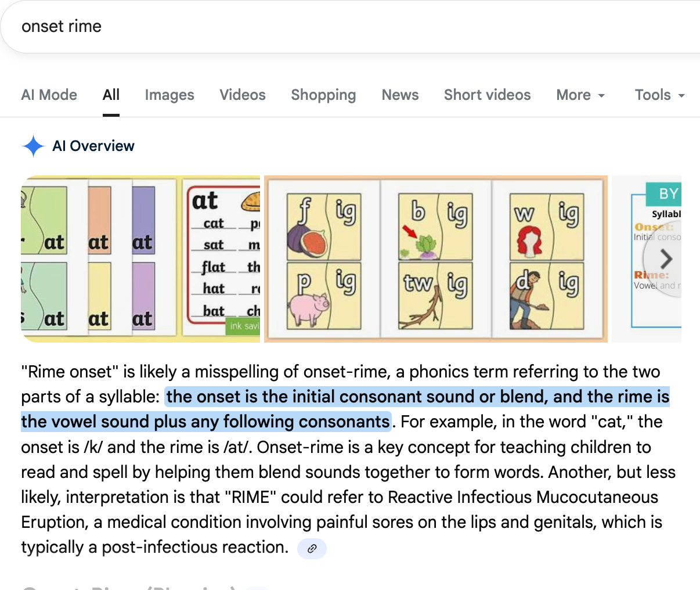Open the 'ig' word puzzle cards image
This screenshot has width=700, height=590.
pyautogui.click(x=435, y=258)
